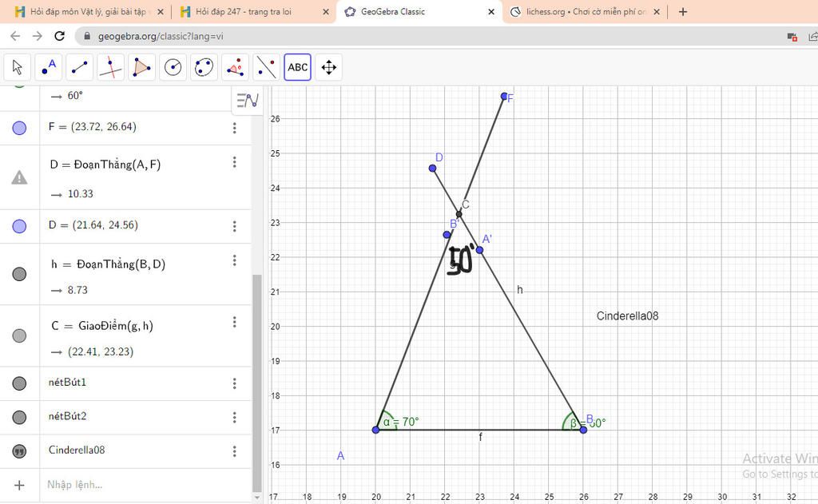Select the ABC text tool
The width and height of the screenshot is (818, 504).
pyautogui.click(x=297, y=67)
